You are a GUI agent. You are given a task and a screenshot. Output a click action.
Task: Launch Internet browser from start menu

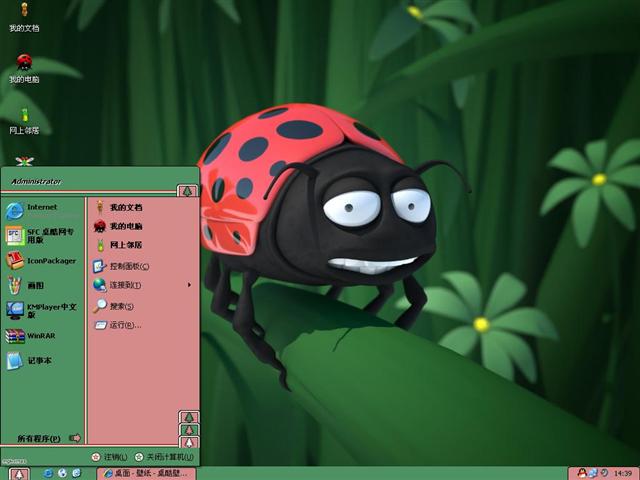coord(43,210)
